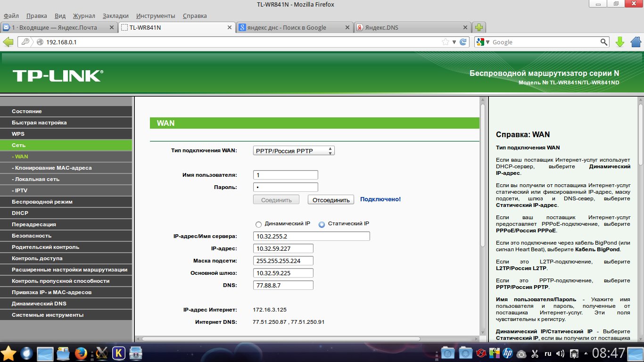Open the screenshot tool in the taskbar
This screenshot has width=644, height=362.
(136, 353)
